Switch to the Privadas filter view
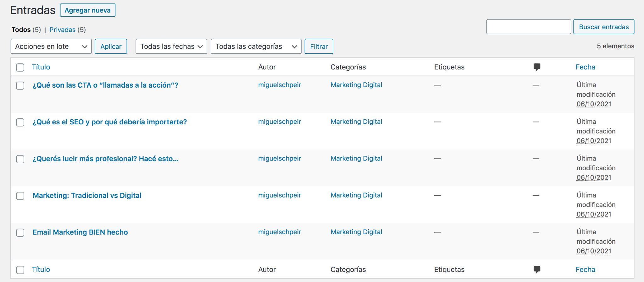 [x=62, y=30]
